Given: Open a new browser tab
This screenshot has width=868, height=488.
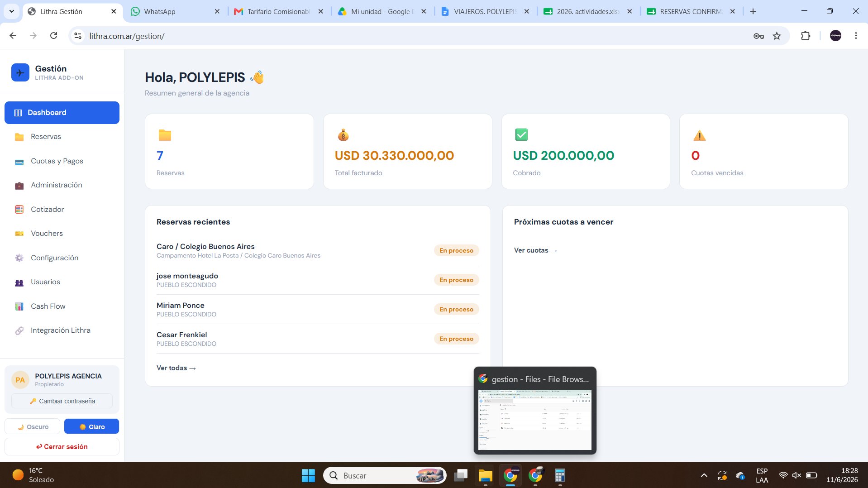Looking at the screenshot, I should click(x=753, y=11).
